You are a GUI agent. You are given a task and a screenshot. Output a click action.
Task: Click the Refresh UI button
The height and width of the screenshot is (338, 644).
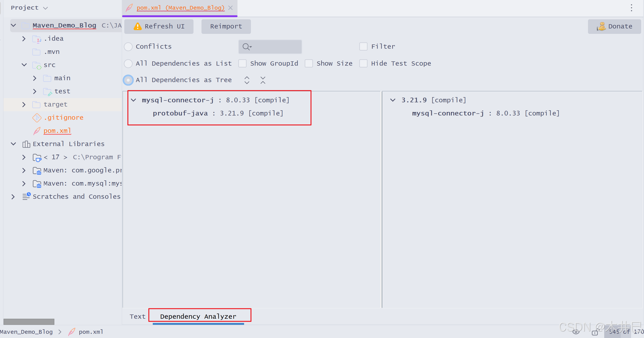click(x=159, y=27)
